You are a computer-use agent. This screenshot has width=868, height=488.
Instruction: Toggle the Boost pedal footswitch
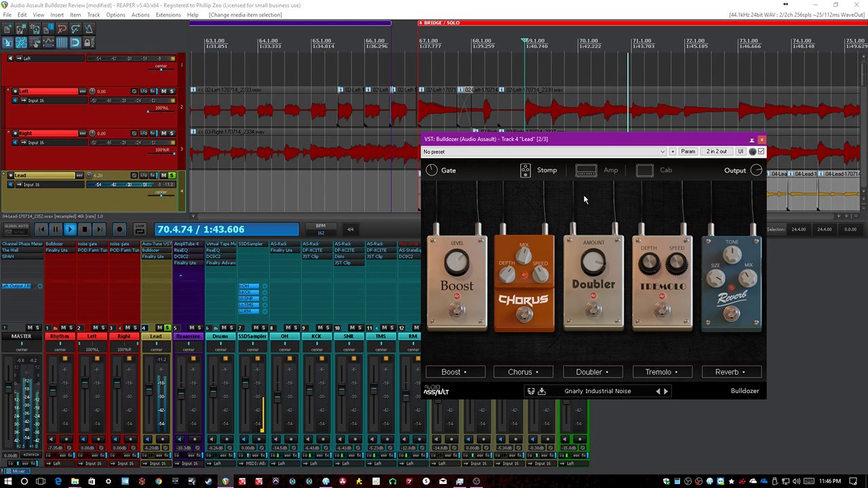pyautogui.click(x=457, y=310)
